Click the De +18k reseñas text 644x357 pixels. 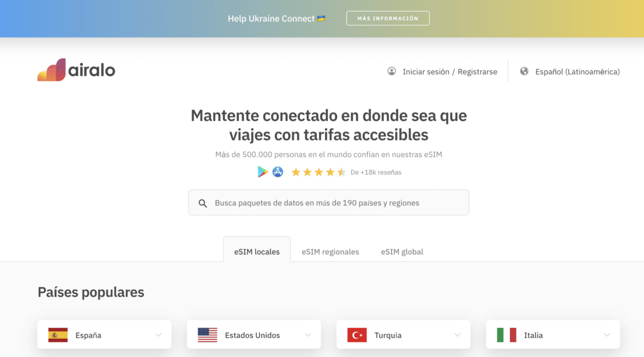pos(376,172)
